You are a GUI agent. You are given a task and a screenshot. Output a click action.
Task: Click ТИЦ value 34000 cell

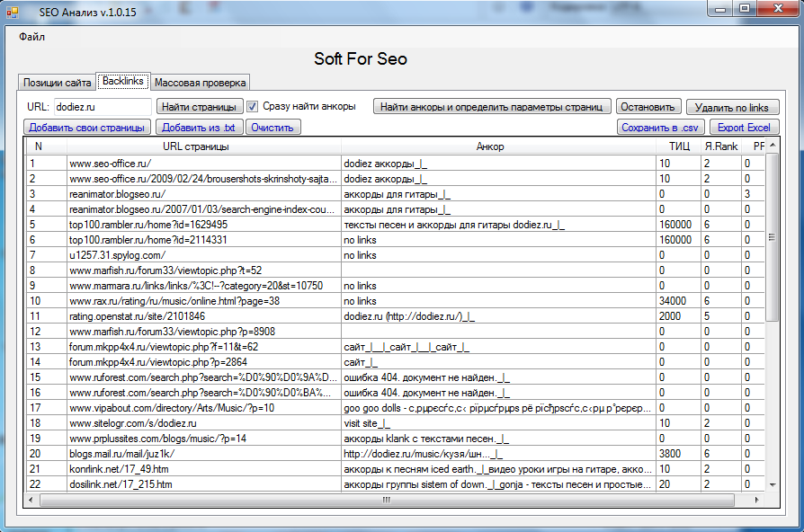[678, 301]
